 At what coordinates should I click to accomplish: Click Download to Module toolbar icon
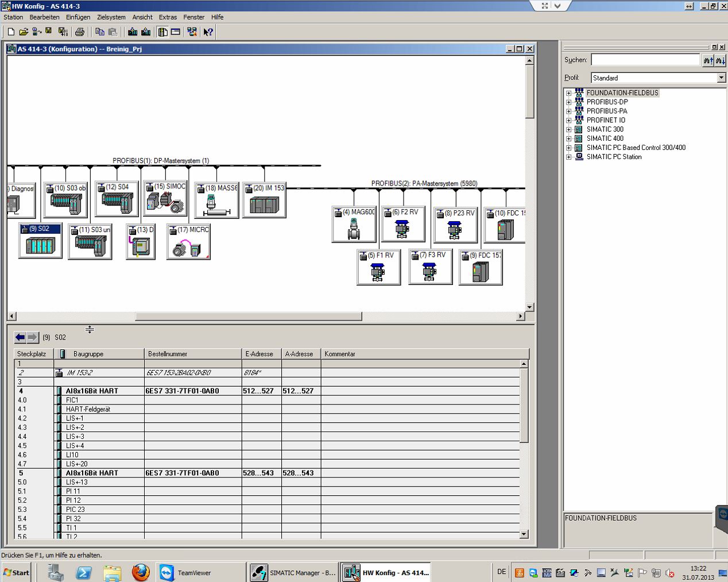pos(133,32)
